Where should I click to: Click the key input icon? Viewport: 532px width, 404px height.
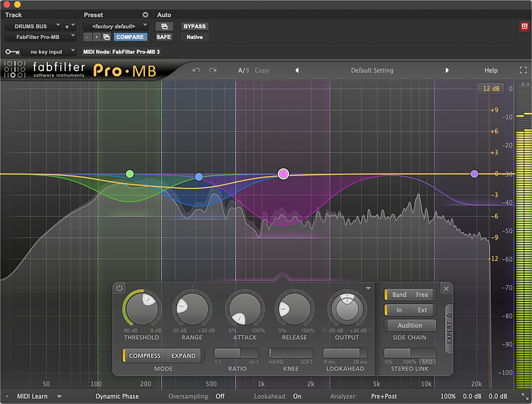[x=12, y=52]
